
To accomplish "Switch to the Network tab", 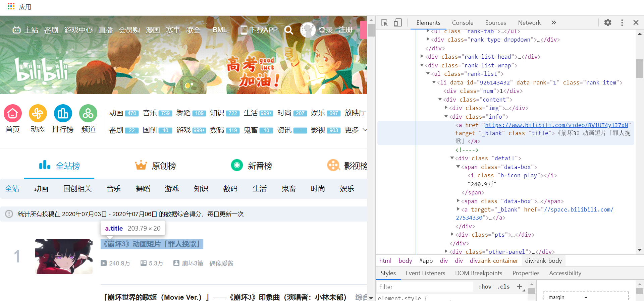I will point(529,22).
